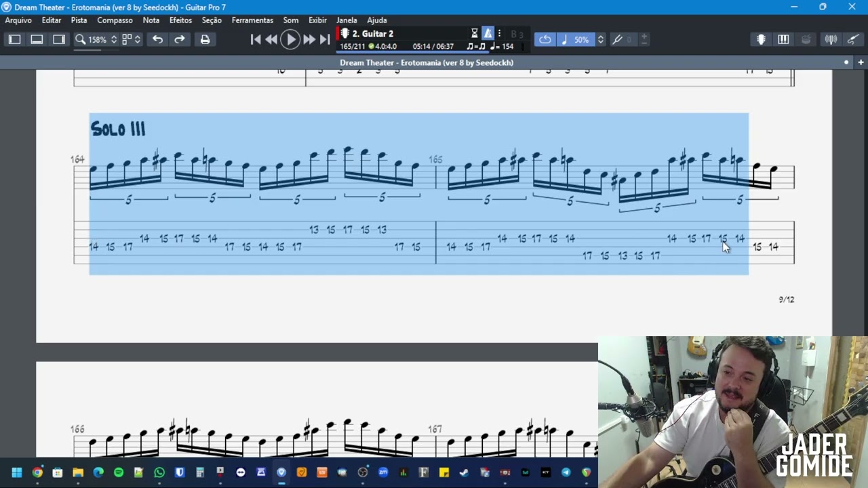
Task: Toggle the left edition palette panel
Action: click(14, 39)
